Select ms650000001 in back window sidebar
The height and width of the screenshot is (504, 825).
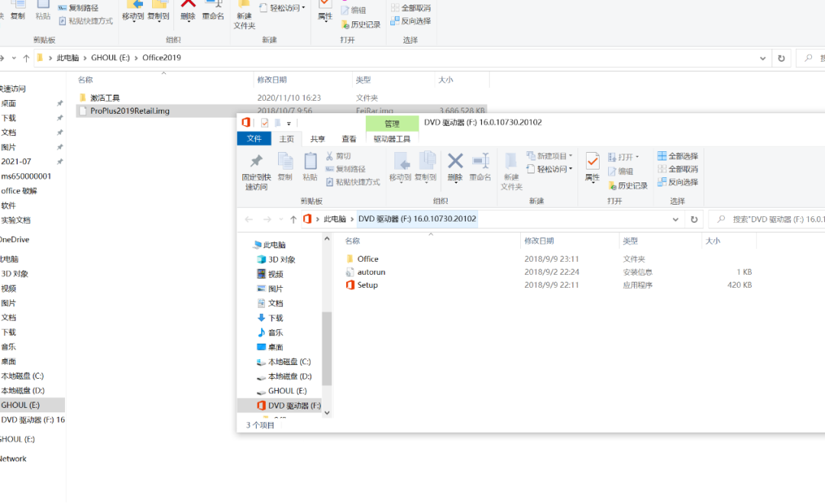click(26, 176)
